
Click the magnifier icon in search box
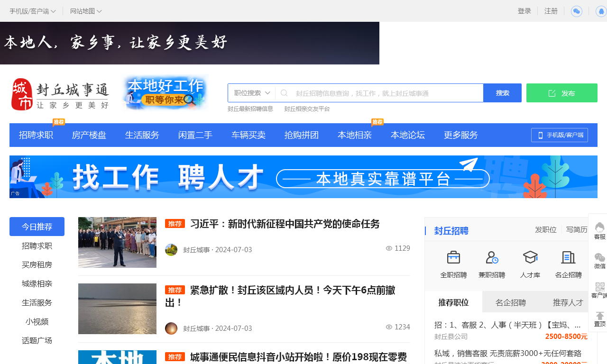pos(284,93)
